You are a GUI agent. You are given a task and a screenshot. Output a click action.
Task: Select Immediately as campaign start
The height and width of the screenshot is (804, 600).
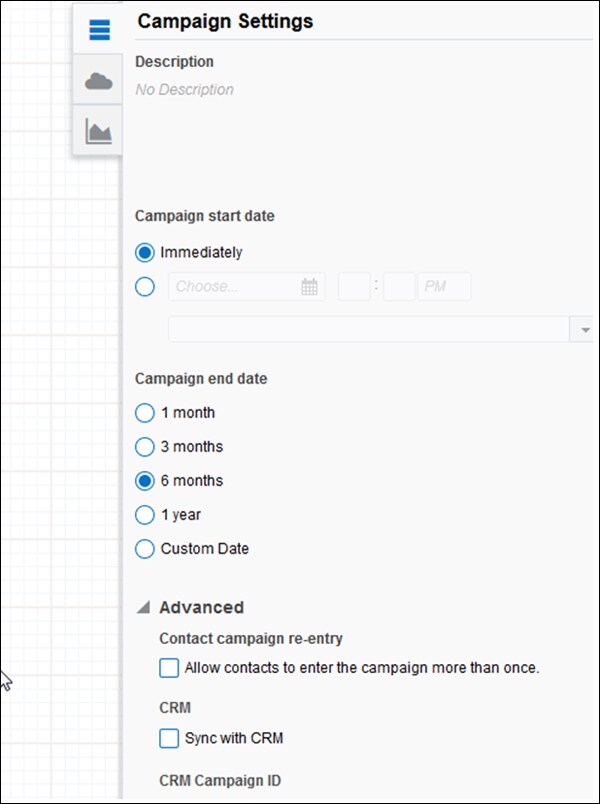point(145,252)
